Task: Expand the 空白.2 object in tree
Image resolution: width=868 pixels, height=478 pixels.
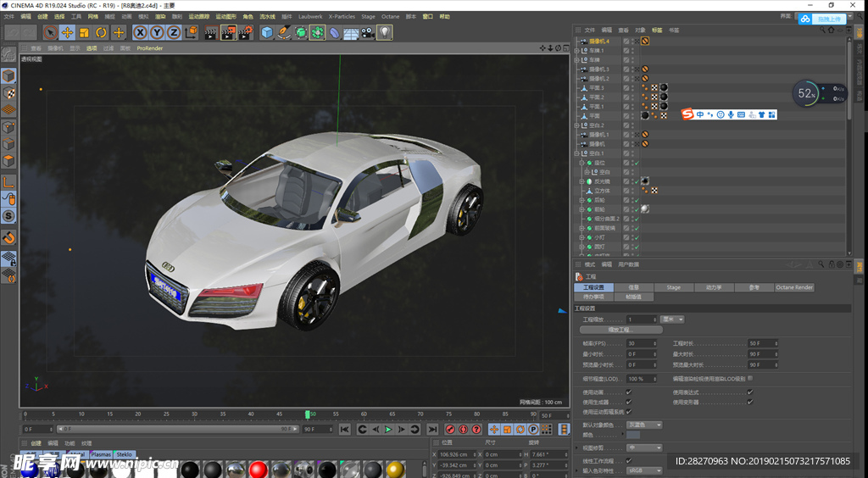Action: pyautogui.click(x=577, y=125)
